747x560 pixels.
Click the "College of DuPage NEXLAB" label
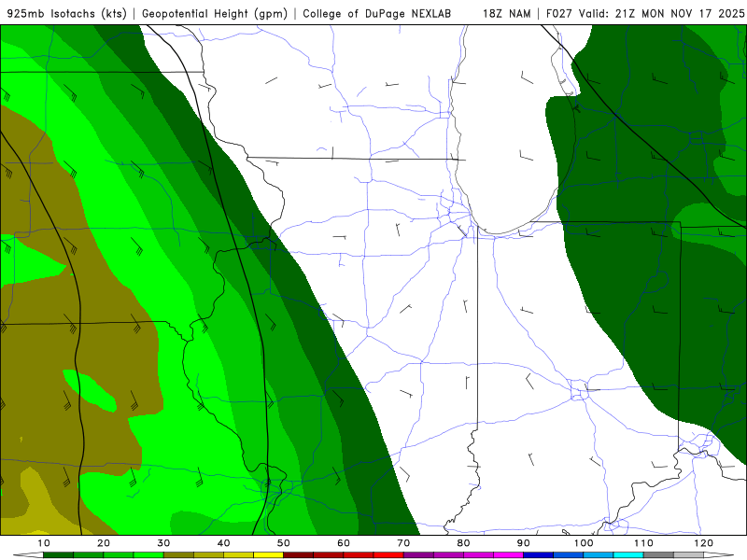[377, 14]
